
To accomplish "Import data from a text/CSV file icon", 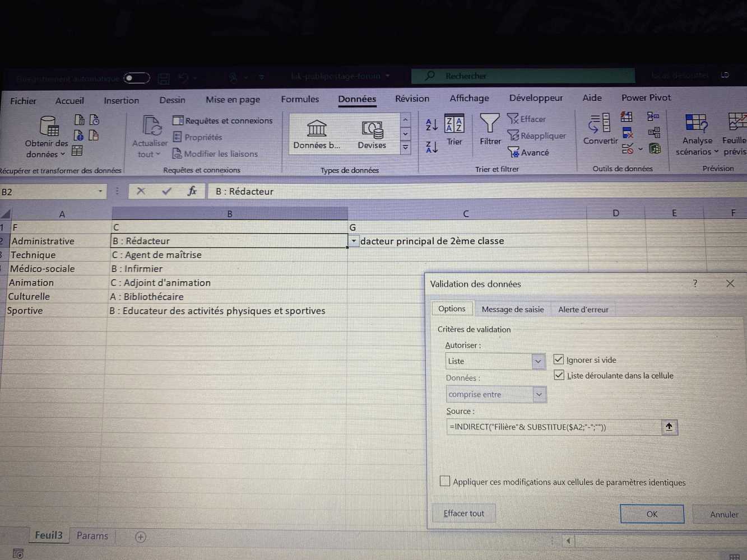I will pos(80,119).
